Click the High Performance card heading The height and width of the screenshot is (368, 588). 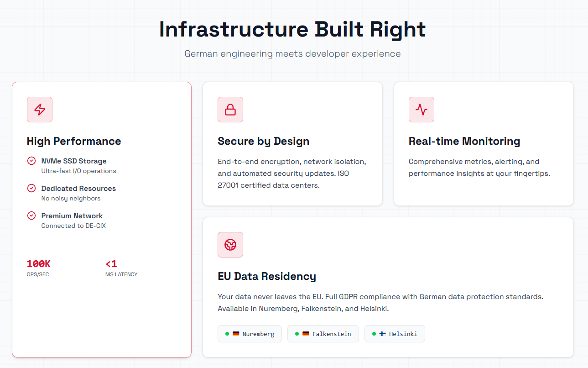[x=74, y=141]
